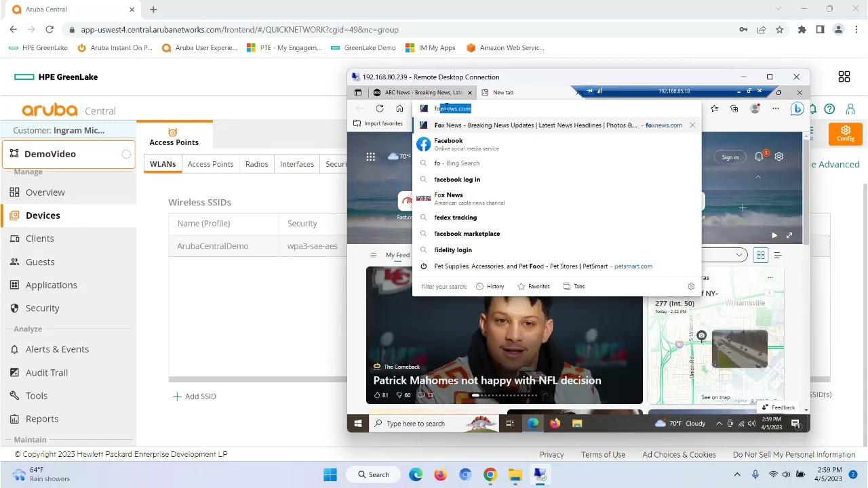Open Firefox in the remote desktop taskbar
Viewport: 868px width, 488px height.
point(555,424)
